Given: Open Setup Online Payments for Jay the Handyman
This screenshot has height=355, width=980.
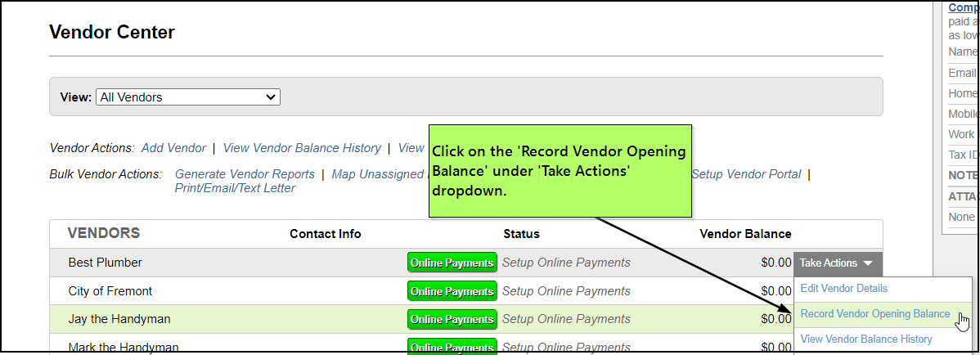Looking at the screenshot, I should pyautogui.click(x=565, y=319).
